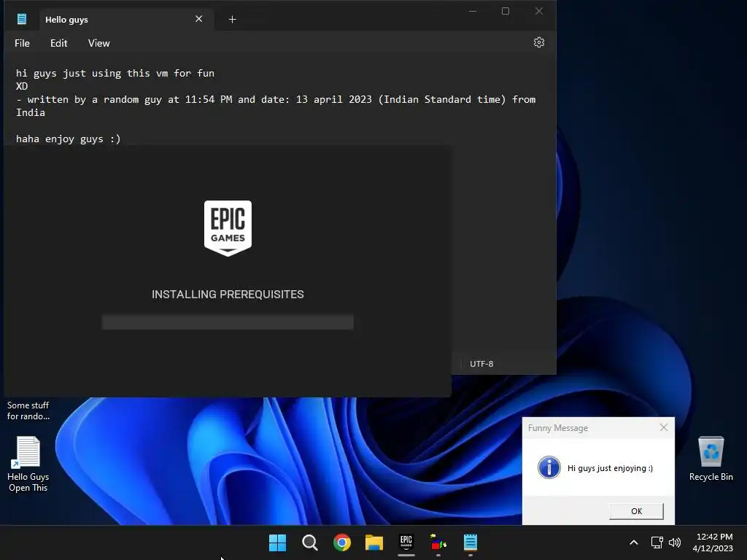Open the Windows Start menu
The width and height of the screenshot is (747, 560).
tap(277, 542)
